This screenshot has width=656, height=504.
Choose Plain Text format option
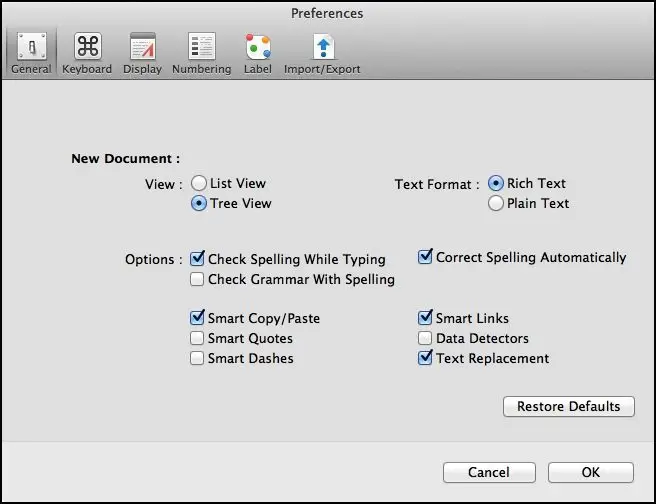(x=495, y=203)
